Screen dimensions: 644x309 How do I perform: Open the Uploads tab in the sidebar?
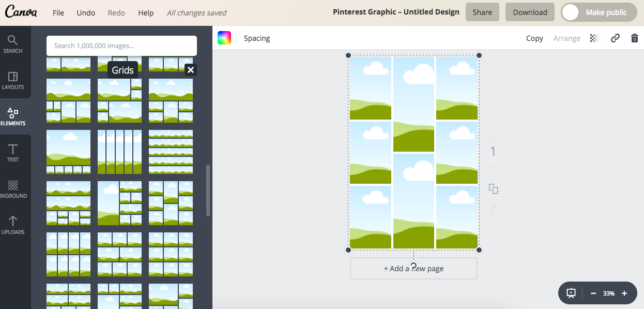[x=13, y=226]
